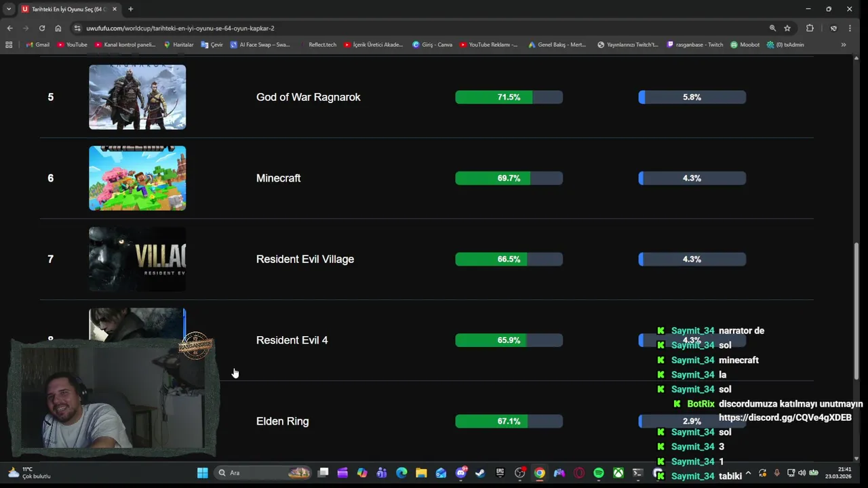
Task: Open Discord from taskbar
Action: (461, 472)
